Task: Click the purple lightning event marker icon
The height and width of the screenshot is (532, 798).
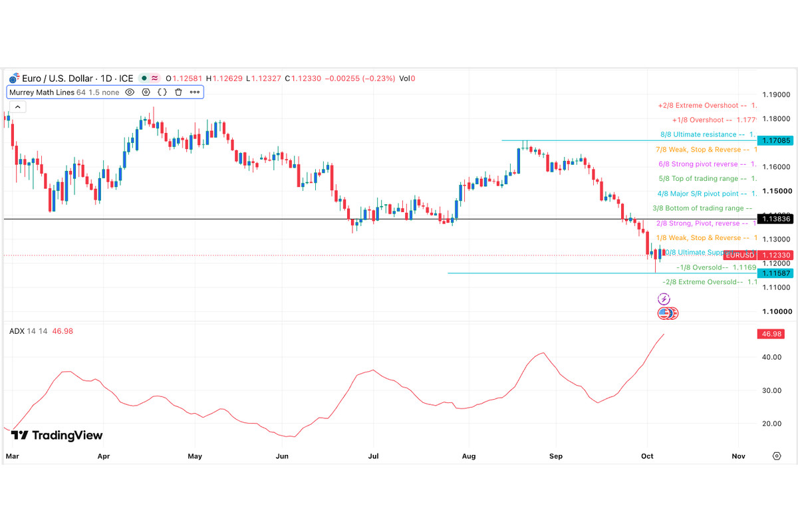Action: [x=664, y=299]
